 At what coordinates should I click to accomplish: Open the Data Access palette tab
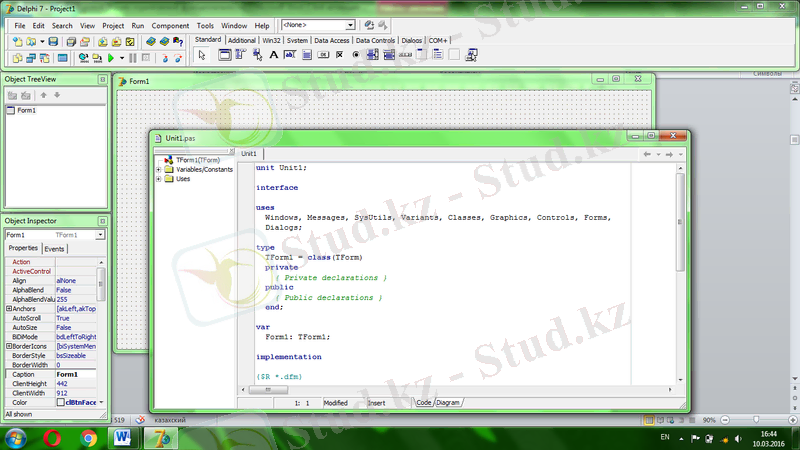(331, 40)
